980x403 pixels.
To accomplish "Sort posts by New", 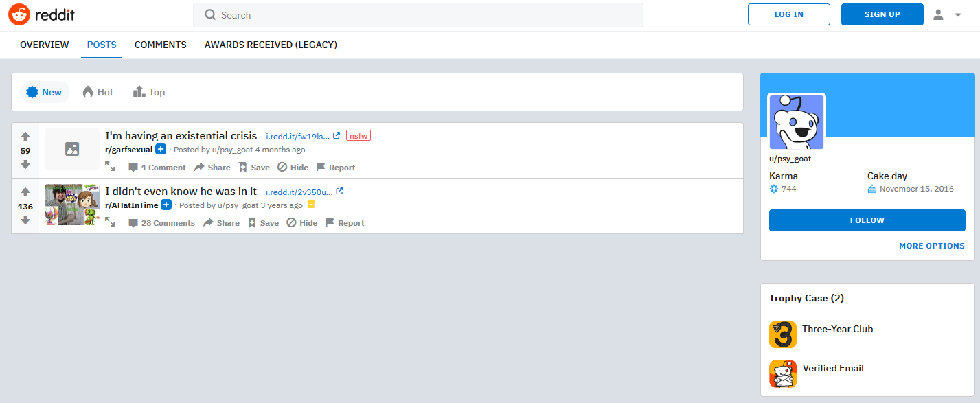I will click(45, 92).
